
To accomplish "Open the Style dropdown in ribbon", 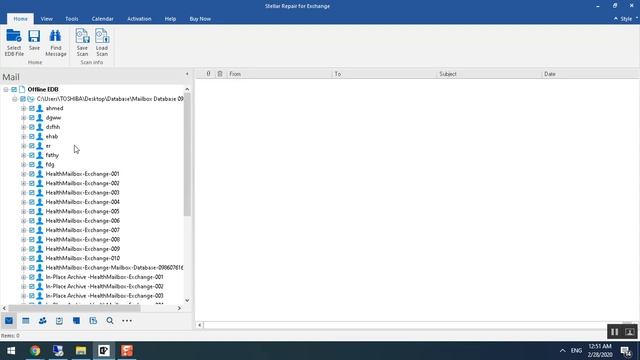I will click(x=626, y=19).
